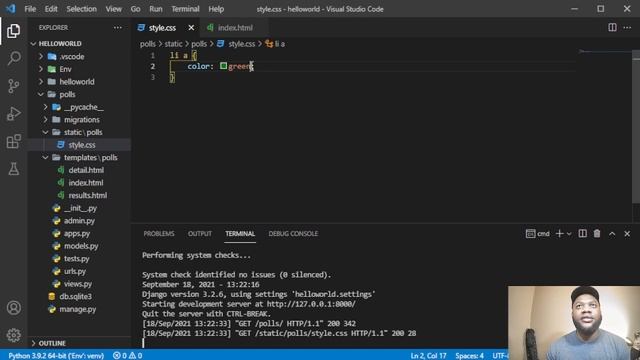Open the Selection menu
Screen dimensions: 640x360
coord(81,9)
